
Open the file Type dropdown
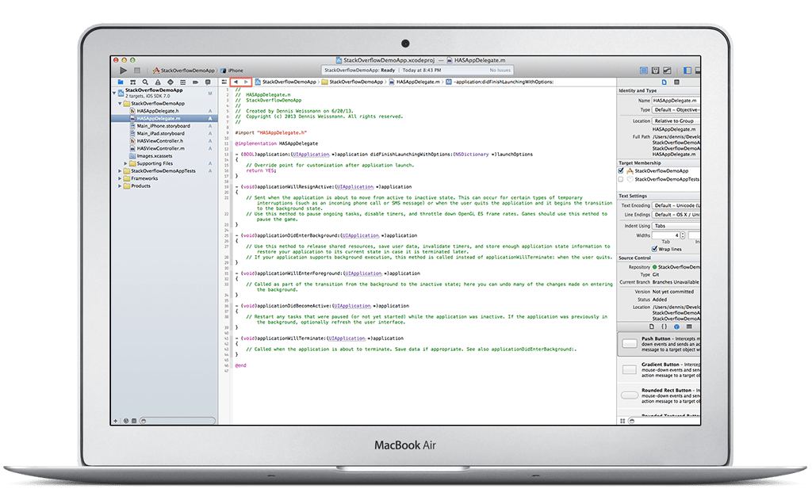(676, 109)
